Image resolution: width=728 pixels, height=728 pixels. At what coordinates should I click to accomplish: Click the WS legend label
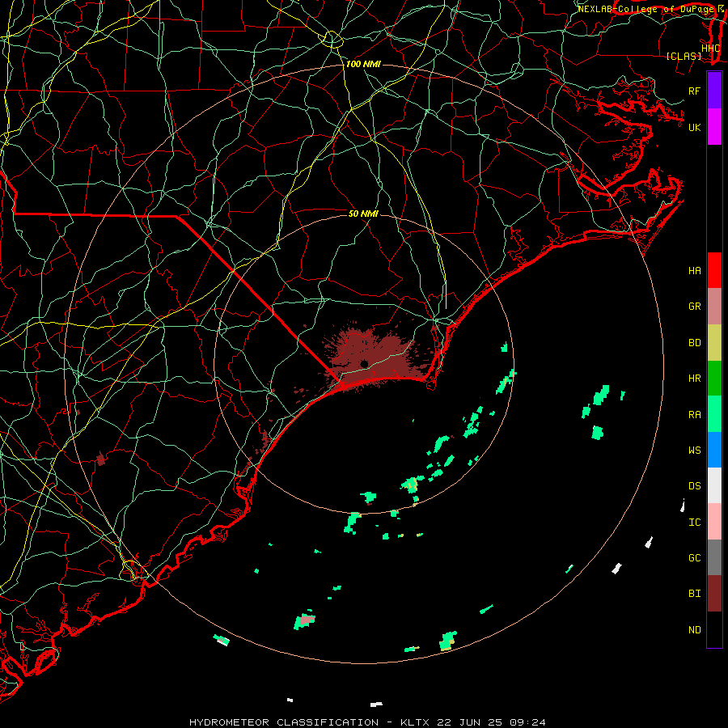click(695, 451)
